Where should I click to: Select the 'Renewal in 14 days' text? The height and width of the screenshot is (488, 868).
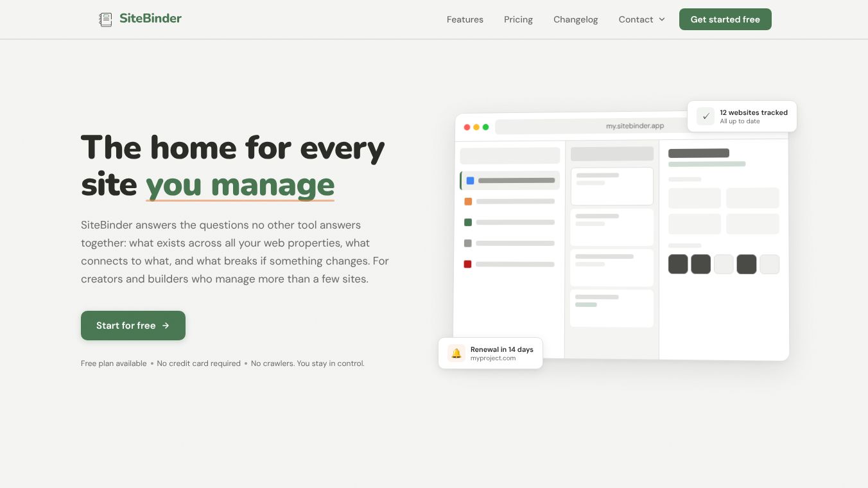point(501,349)
